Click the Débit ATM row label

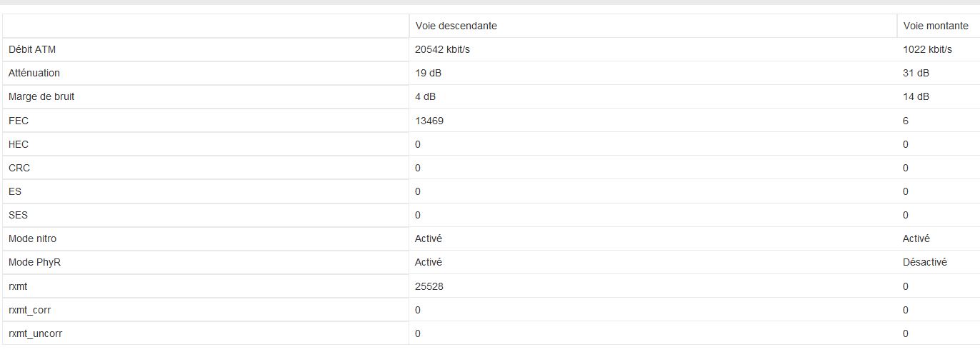point(32,49)
